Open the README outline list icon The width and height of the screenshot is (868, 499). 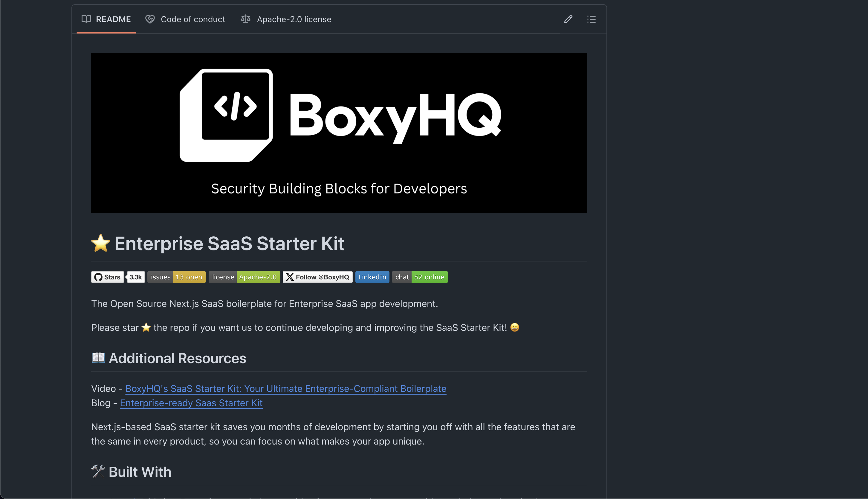[x=591, y=19]
